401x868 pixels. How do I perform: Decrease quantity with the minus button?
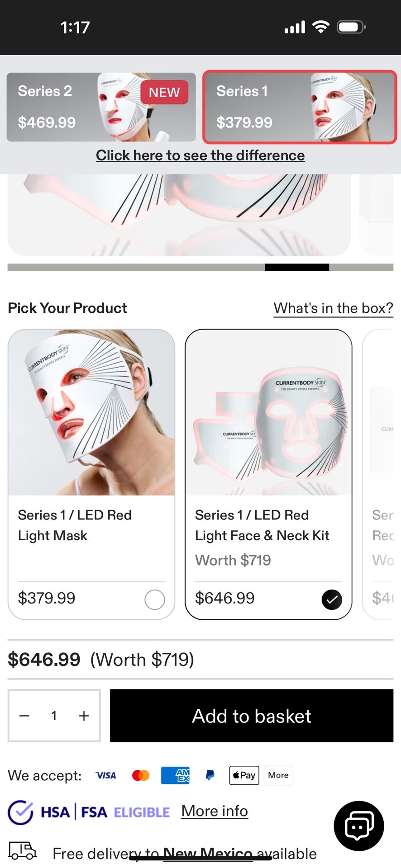tap(24, 716)
